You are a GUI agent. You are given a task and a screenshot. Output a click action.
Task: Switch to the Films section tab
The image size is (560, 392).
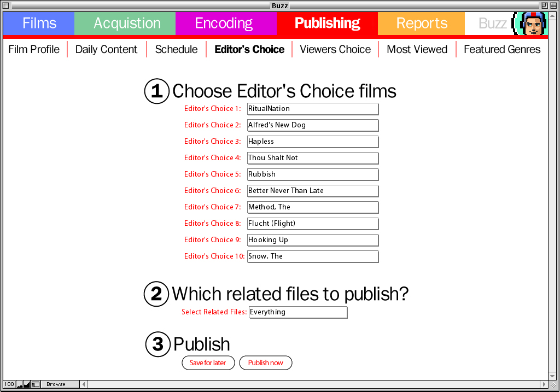[x=39, y=23]
